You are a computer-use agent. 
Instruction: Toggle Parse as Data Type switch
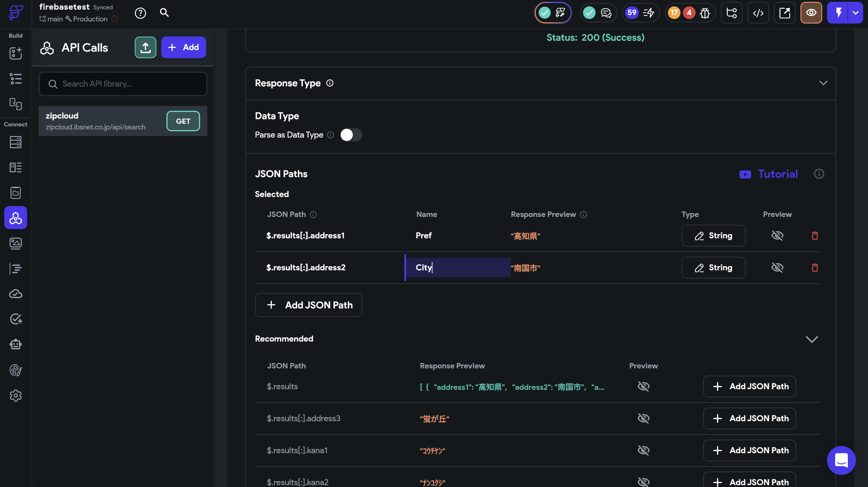click(x=351, y=135)
